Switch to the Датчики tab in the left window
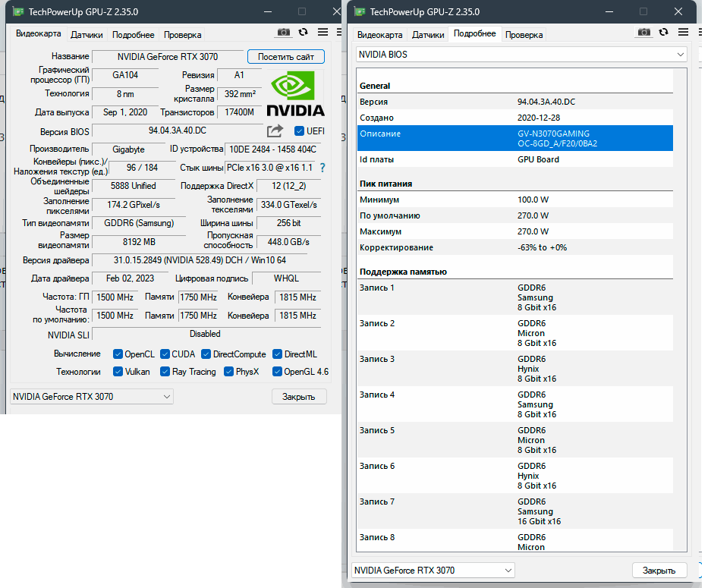 point(87,35)
